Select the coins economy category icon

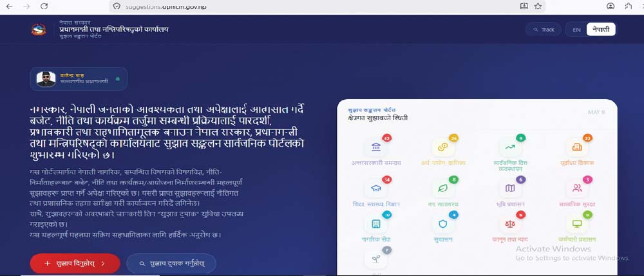click(x=443, y=147)
